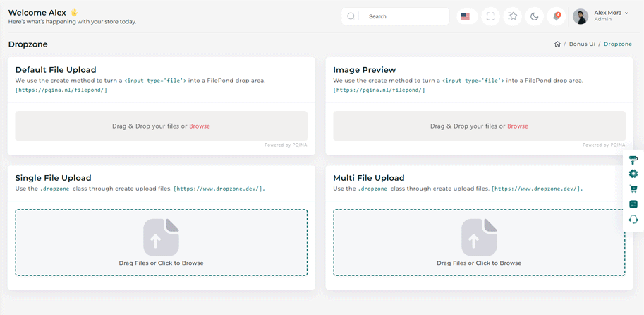Click the Bonus Ui breadcrumb item
The image size is (644, 315).
click(582, 44)
